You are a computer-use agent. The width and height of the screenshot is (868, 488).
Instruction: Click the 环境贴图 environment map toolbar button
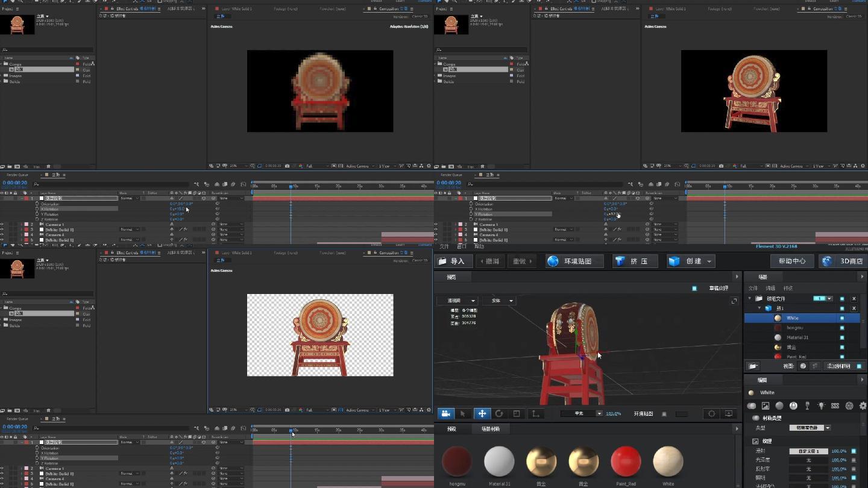point(574,261)
